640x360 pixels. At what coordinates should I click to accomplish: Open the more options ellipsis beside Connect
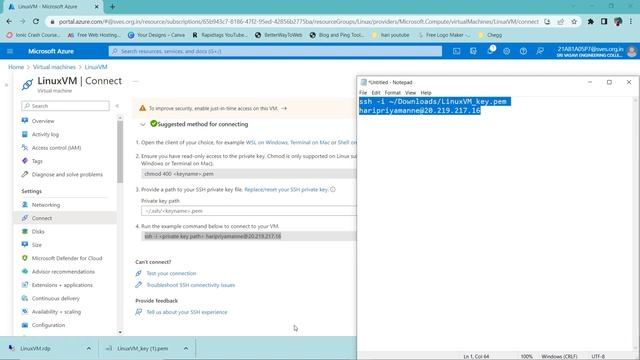click(x=135, y=81)
